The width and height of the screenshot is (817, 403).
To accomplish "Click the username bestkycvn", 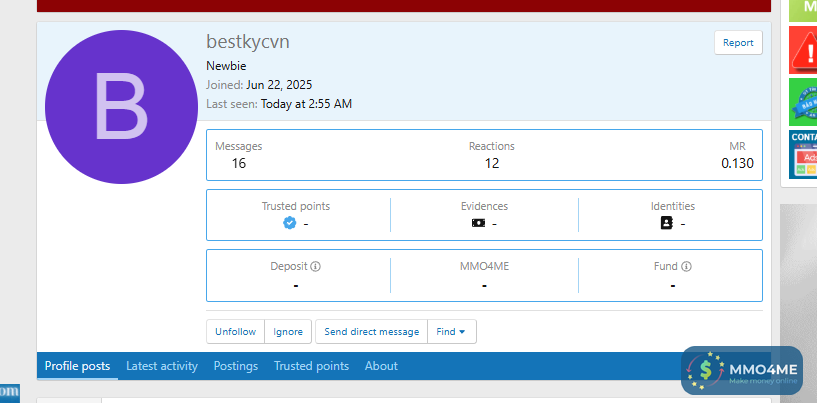I will click(x=247, y=42).
